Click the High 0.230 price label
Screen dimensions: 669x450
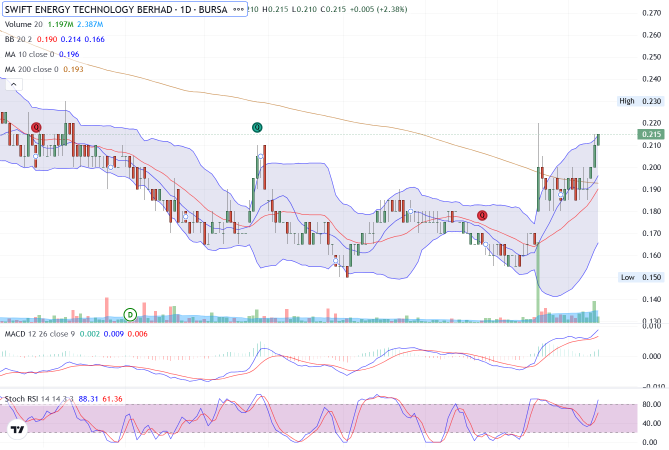(640, 101)
